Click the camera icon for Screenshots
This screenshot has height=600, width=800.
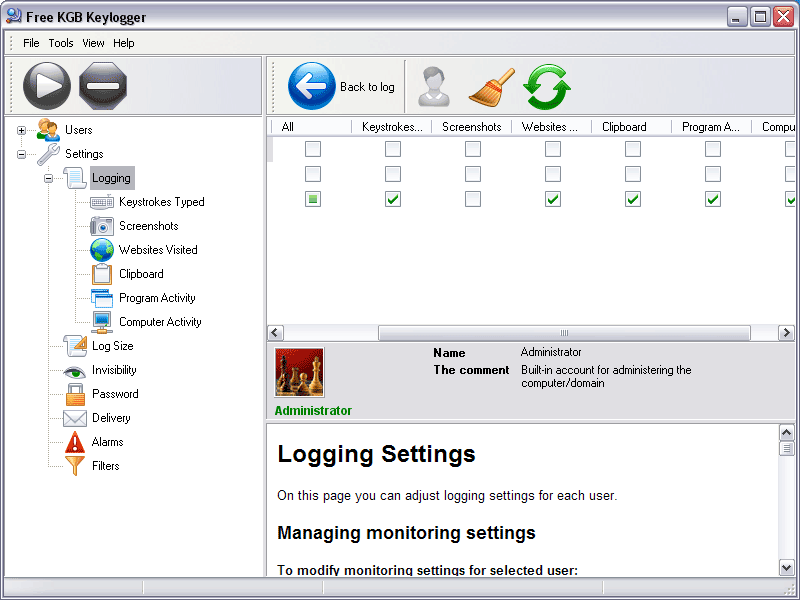point(102,226)
